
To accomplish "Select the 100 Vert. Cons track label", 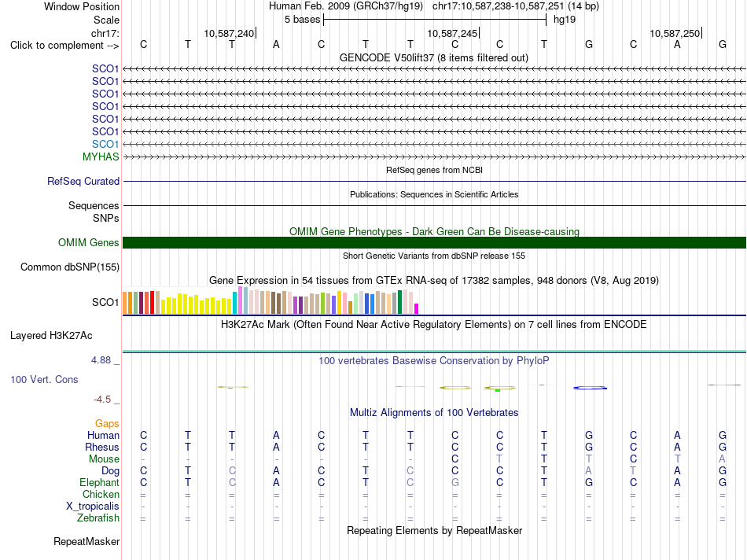I will (44, 379).
